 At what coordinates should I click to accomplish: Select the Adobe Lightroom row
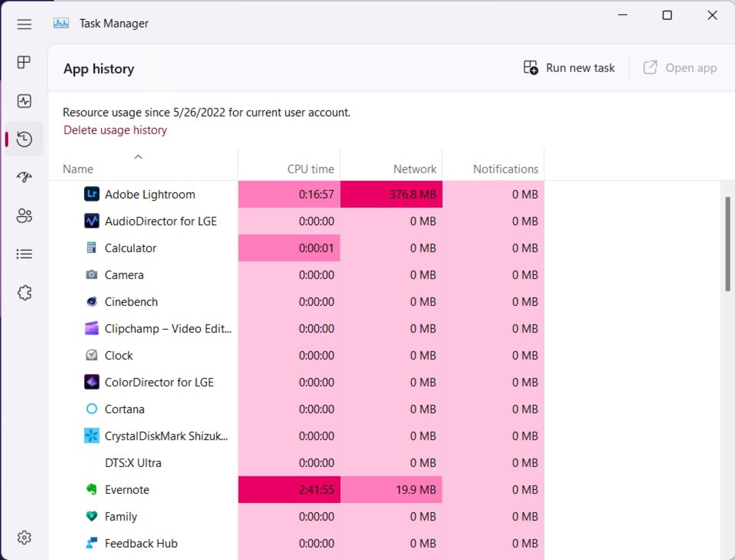click(x=150, y=194)
